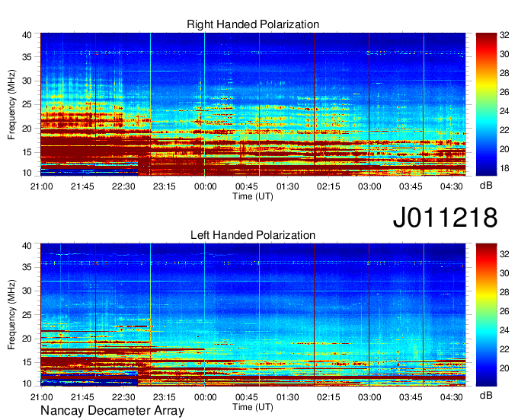Click the "Frequency (MHz)" label of the bottom plot
This screenshot has width=518, height=420.
(x=11, y=315)
